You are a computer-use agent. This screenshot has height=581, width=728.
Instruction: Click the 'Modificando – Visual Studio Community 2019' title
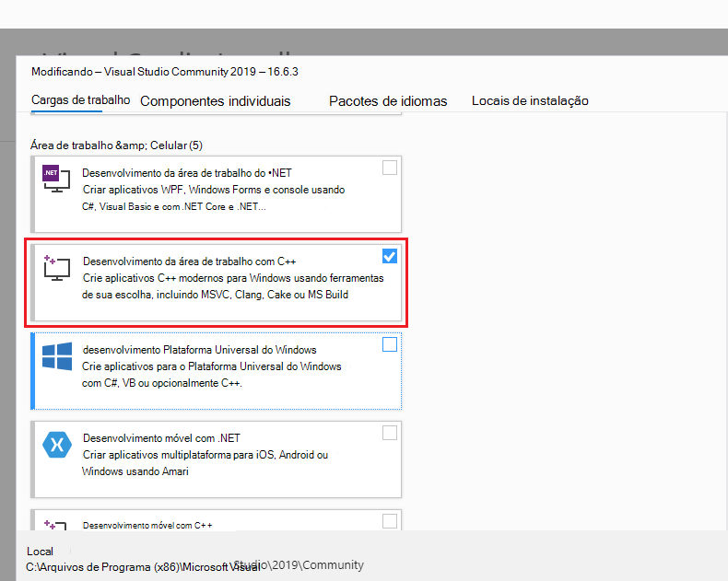click(165, 72)
